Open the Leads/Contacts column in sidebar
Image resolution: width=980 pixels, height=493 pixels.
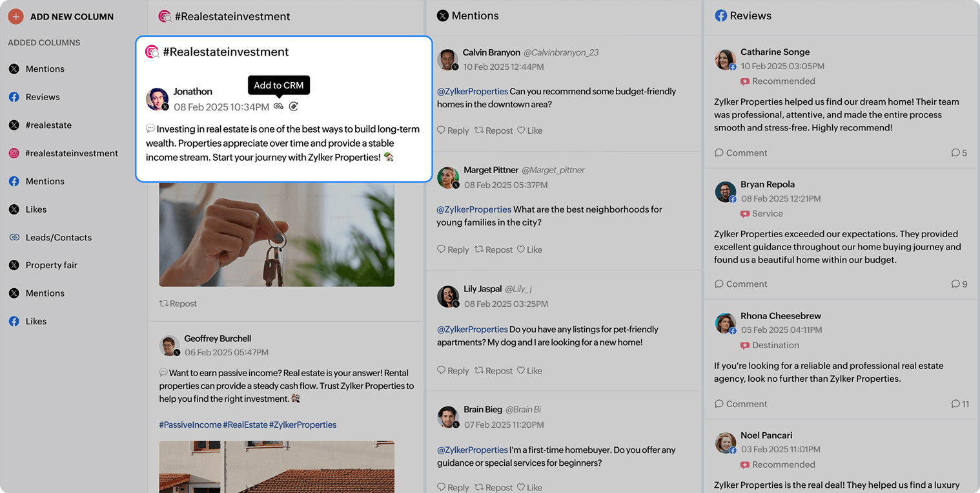click(x=58, y=237)
